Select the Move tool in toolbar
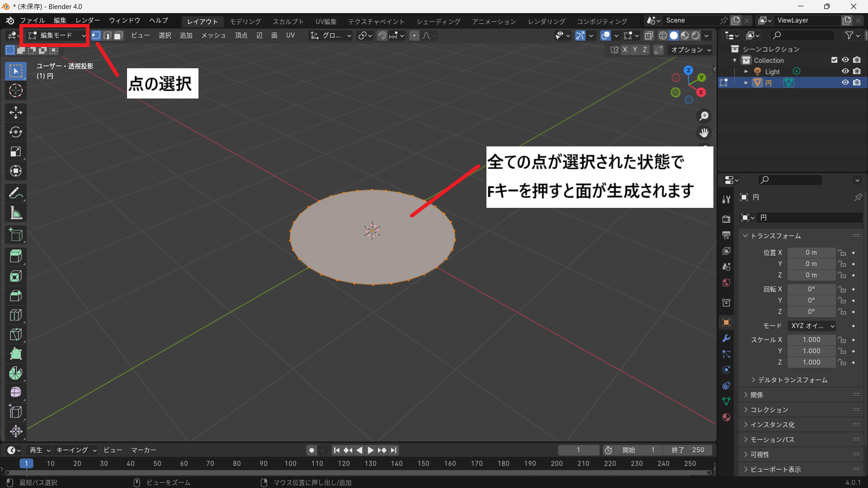 coord(16,113)
